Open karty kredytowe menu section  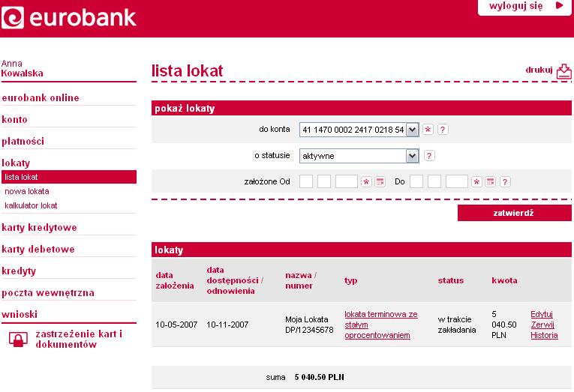pos(40,227)
